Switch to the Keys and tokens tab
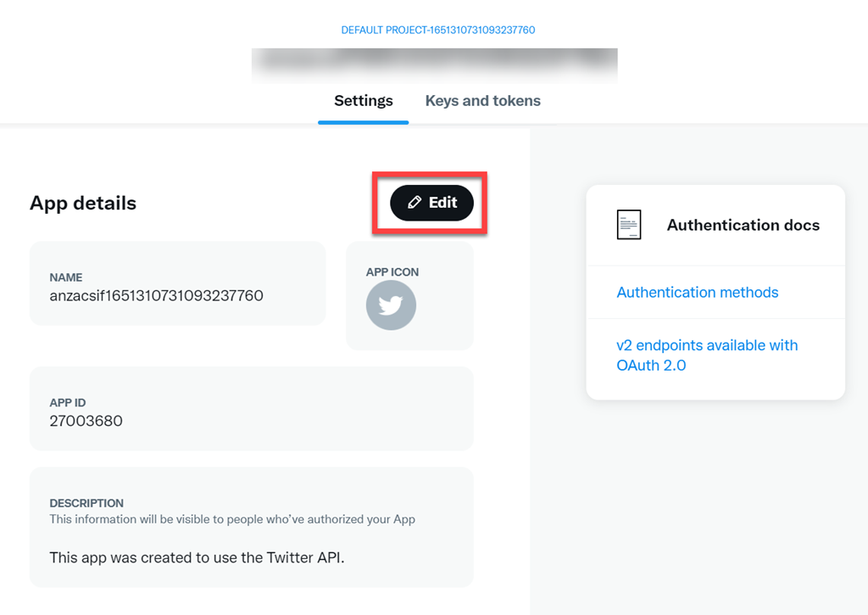The width and height of the screenshot is (868, 615). coord(482,101)
